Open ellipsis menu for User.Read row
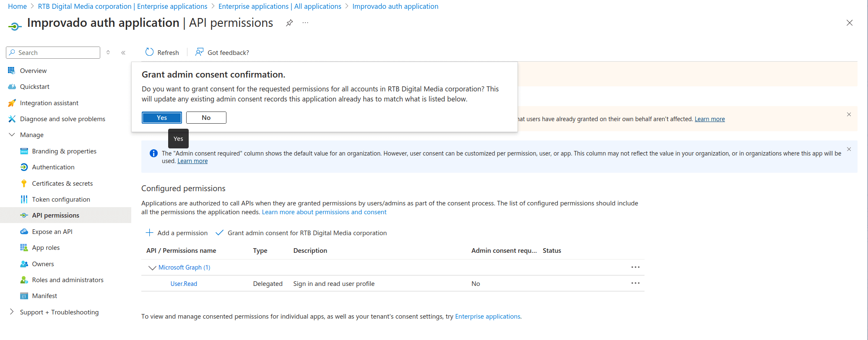Screen dimensions: 868x340 point(635,283)
